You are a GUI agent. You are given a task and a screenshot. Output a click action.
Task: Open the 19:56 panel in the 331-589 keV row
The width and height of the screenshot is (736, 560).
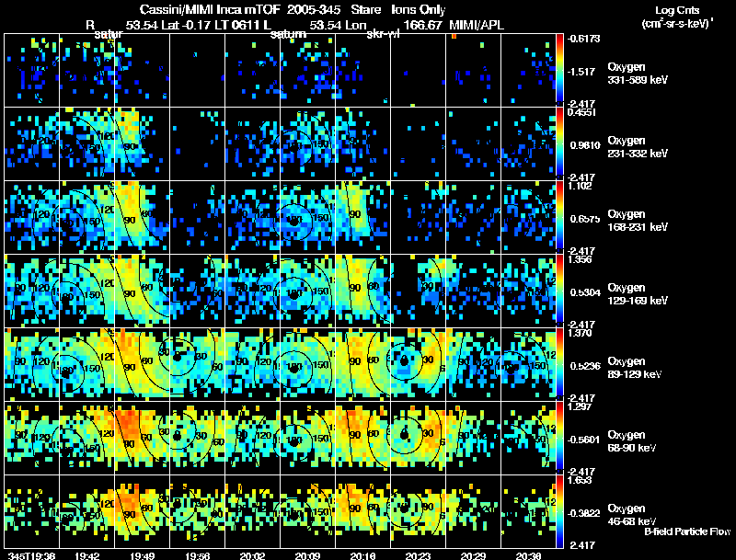coord(197,70)
